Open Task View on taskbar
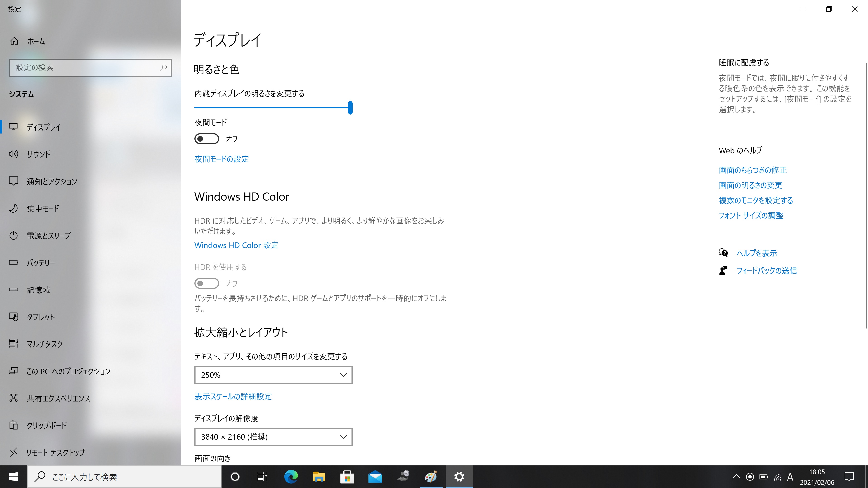Viewport: 868px width, 488px height. [x=262, y=476]
